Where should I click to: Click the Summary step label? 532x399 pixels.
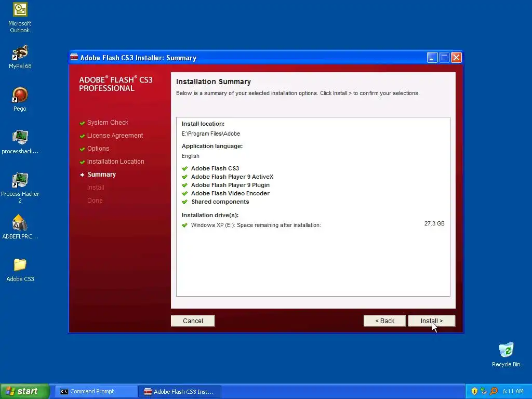[101, 175]
